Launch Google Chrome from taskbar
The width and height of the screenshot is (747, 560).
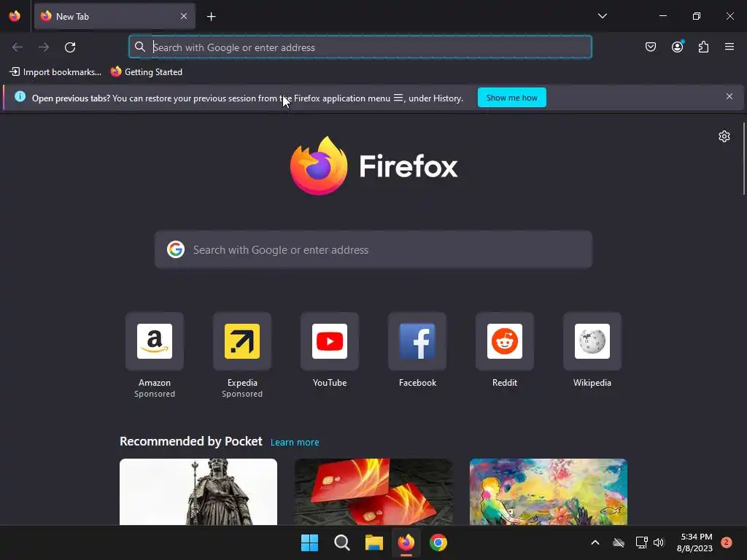click(x=438, y=542)
